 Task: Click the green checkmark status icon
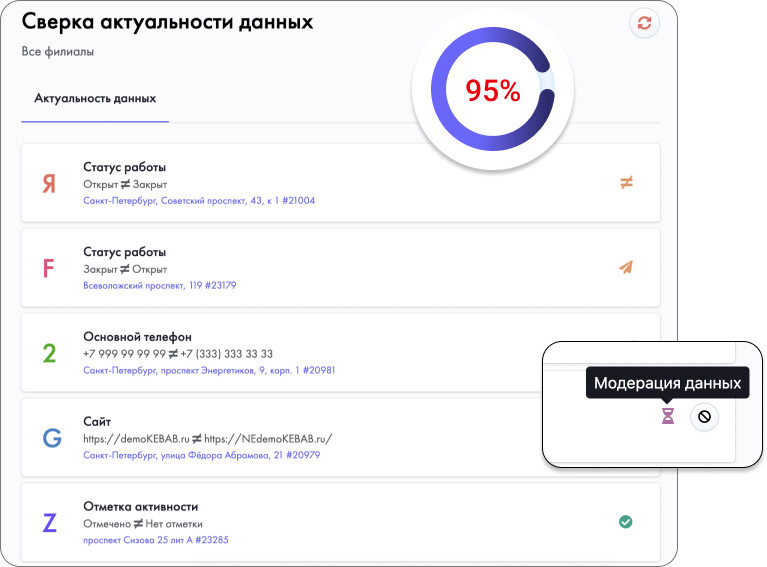pos(626,522)
